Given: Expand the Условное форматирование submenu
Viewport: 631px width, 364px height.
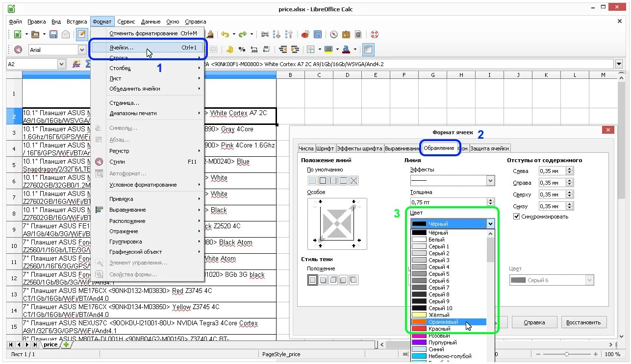Looking at the screenshot, I should pyautogui.click(x=155, y=185).
